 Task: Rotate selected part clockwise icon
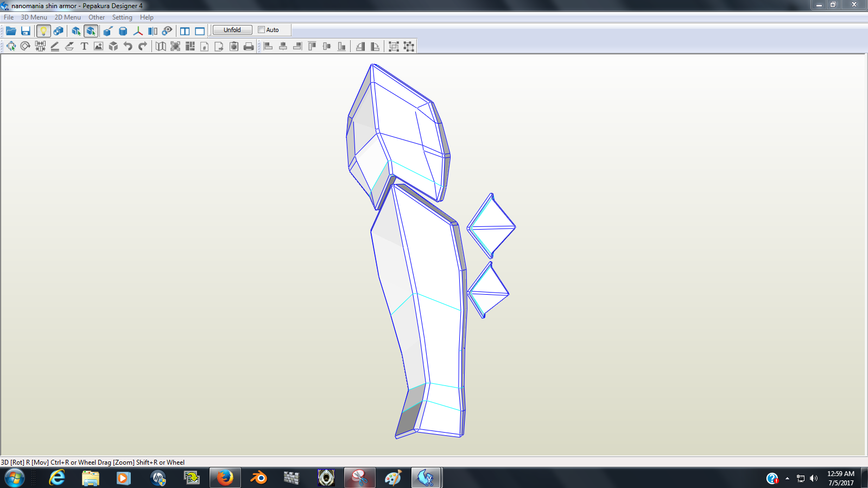(375, 46)
